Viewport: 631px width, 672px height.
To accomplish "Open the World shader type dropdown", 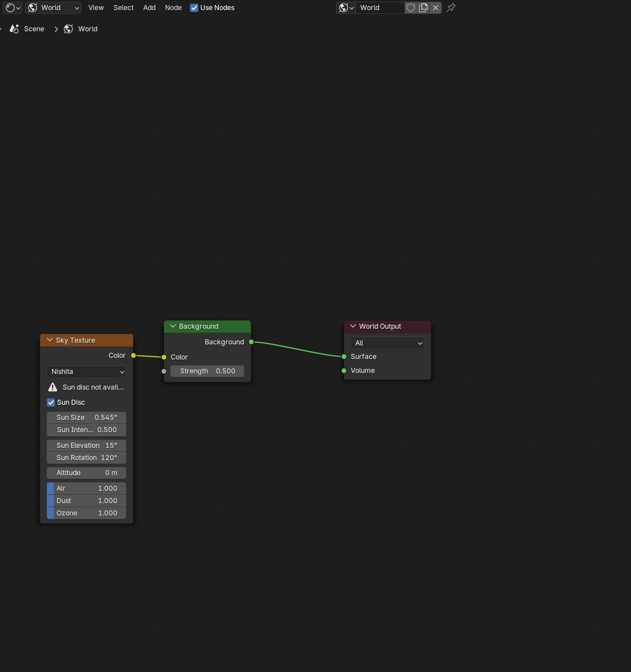I will coord(53,8).
